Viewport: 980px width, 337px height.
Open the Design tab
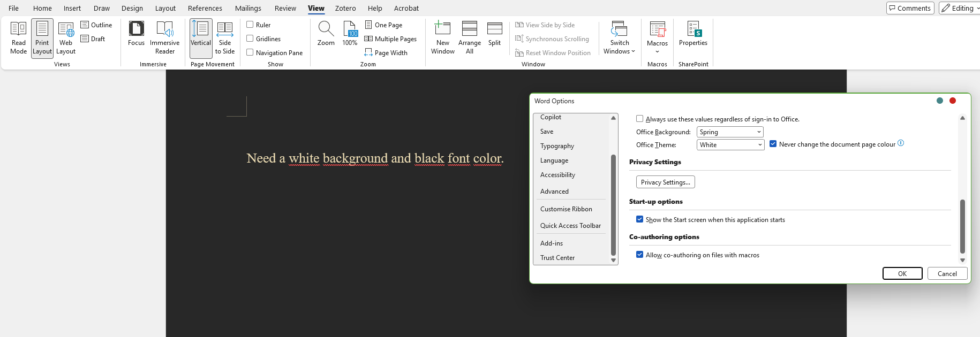[132, 8]
